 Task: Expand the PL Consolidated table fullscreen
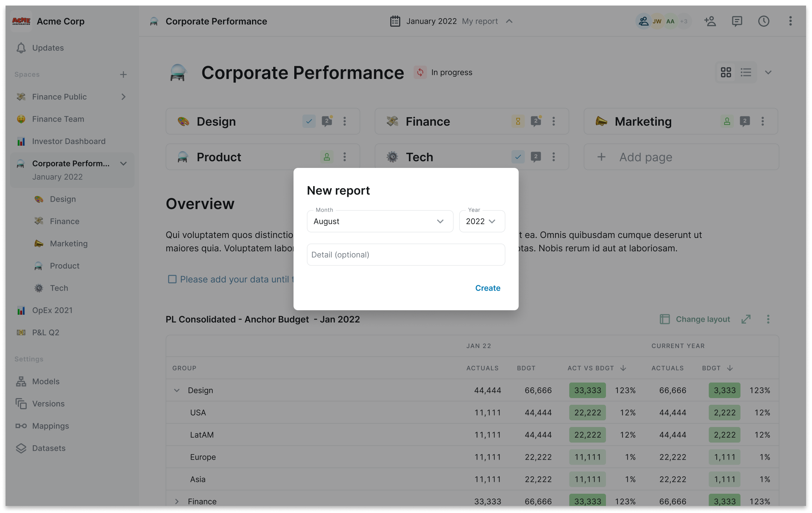click(x=746, y=319)
